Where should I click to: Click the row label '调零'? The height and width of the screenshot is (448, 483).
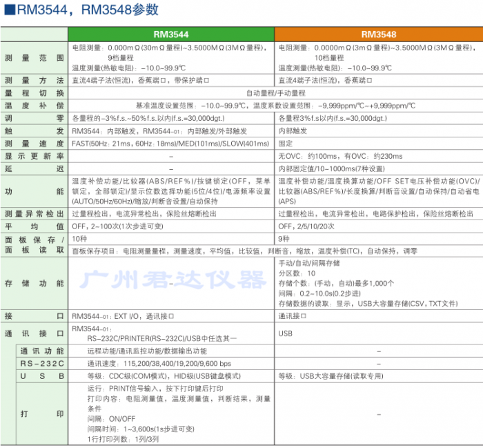[x=34, y=118]
